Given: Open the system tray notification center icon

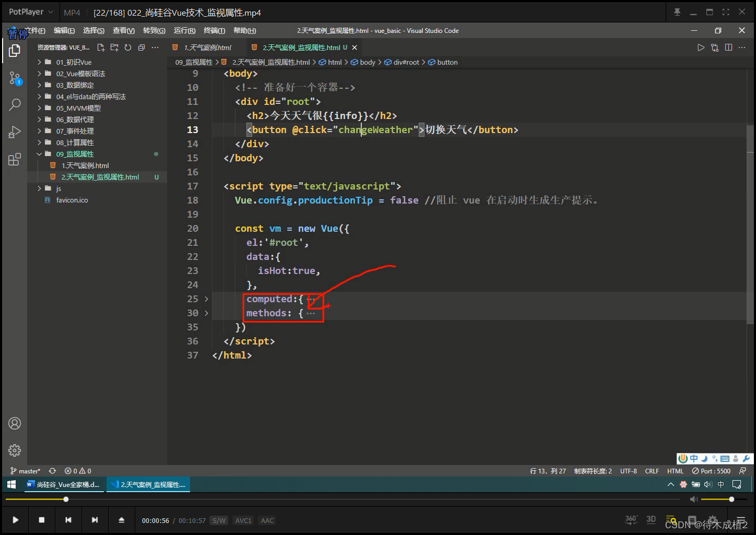Looking at the screenshot, I should (737, 484).
